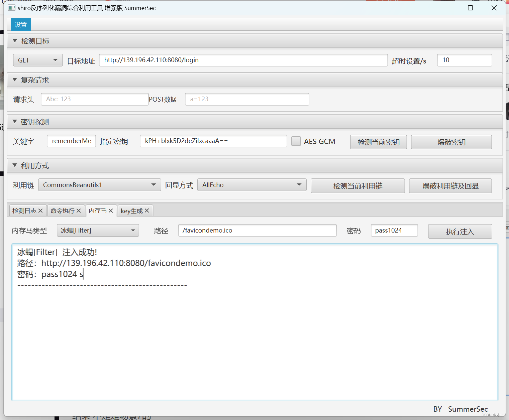This screenshot has height=420, width=509.
Task: Click the 目标地址 URL input field
Action: point(243,60)
